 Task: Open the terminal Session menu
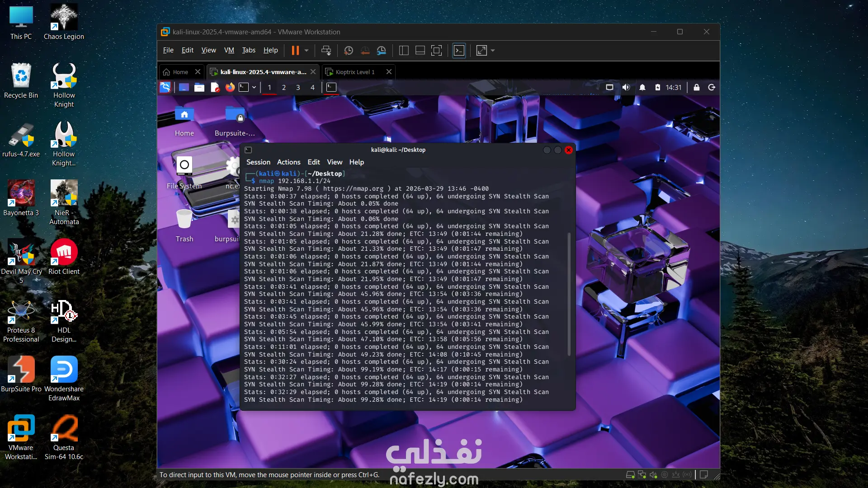[258, 162]
